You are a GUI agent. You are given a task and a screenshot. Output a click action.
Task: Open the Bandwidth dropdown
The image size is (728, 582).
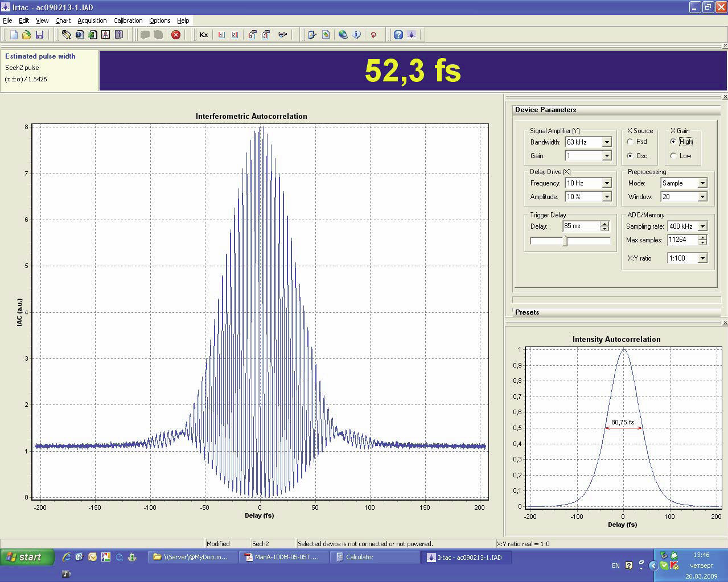click(607, 142)
